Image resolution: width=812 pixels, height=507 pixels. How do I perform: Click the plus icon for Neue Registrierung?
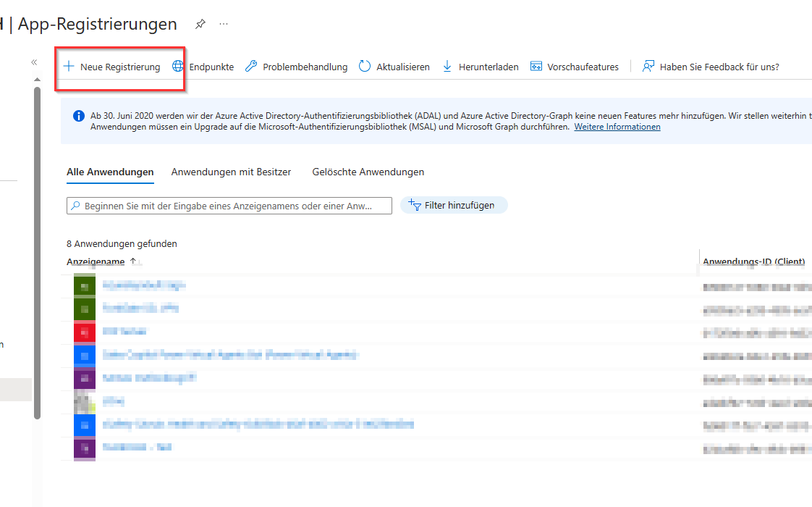click(68, 67)
